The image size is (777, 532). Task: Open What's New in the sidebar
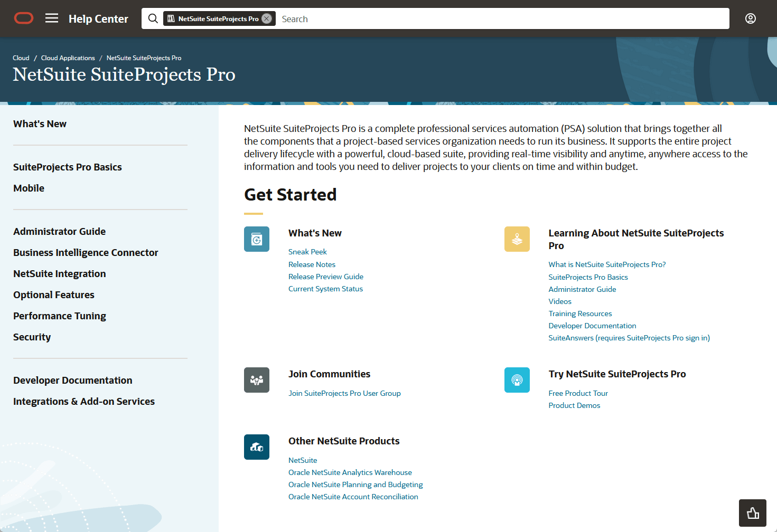click(40, 124)
